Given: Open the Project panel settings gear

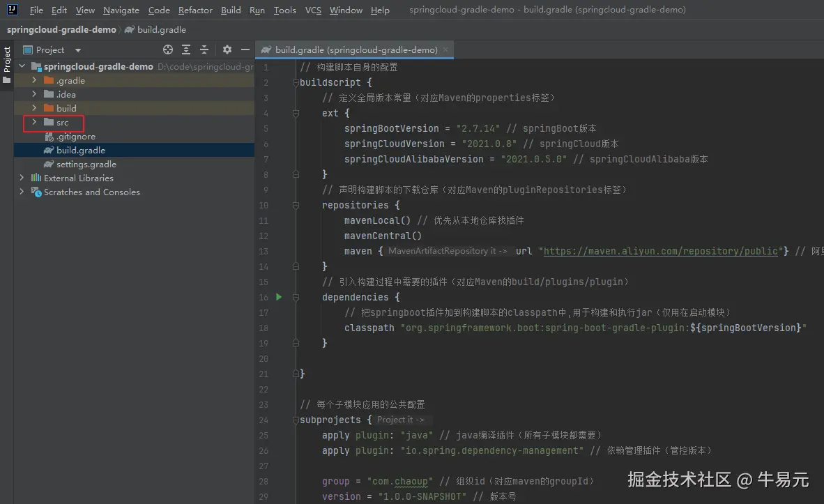Looking at the screenshot, I should click(x=227, y=49).
